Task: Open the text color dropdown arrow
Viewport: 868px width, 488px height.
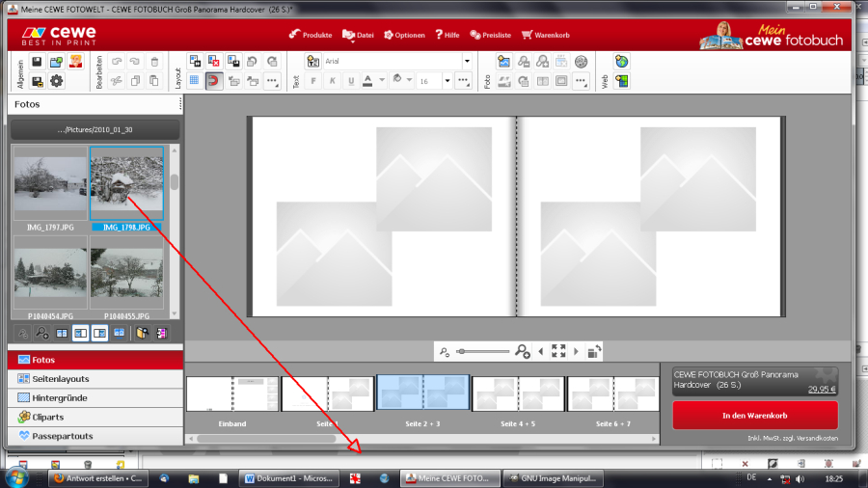Action: (381, 81)
